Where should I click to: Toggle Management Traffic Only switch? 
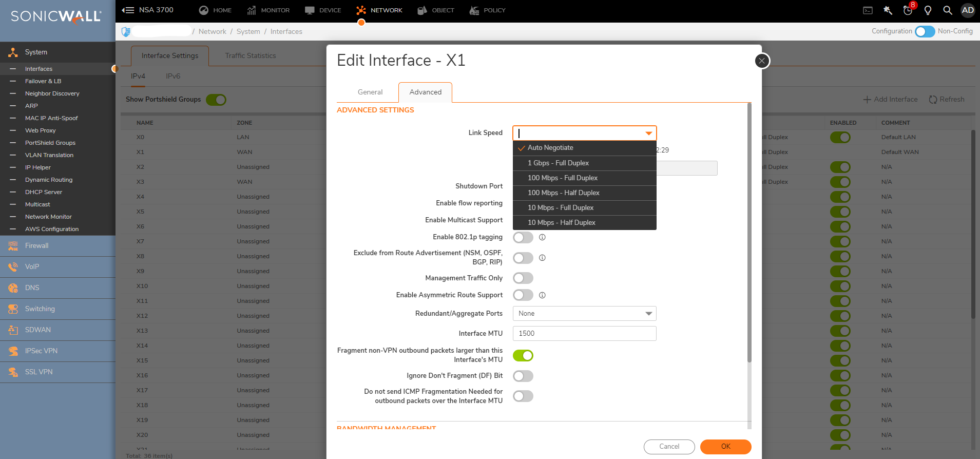[523, 278]
